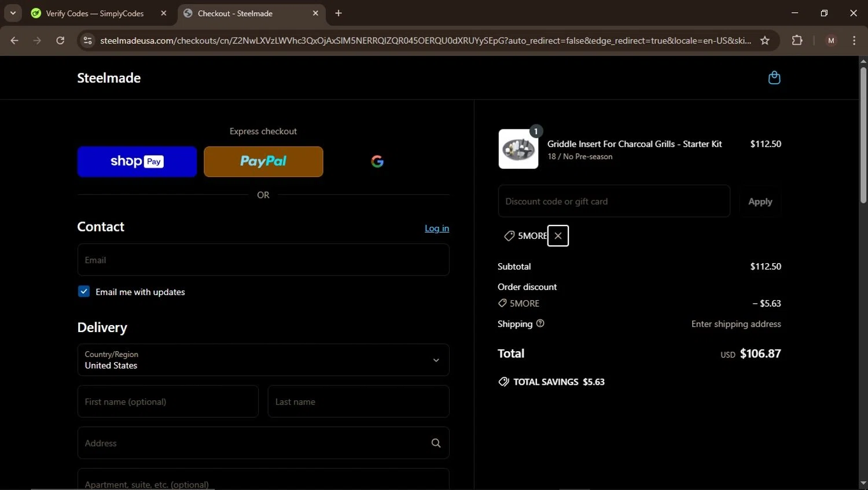Open the tab search dropdown arrow

pyautogui.click(x=13, y=13)
